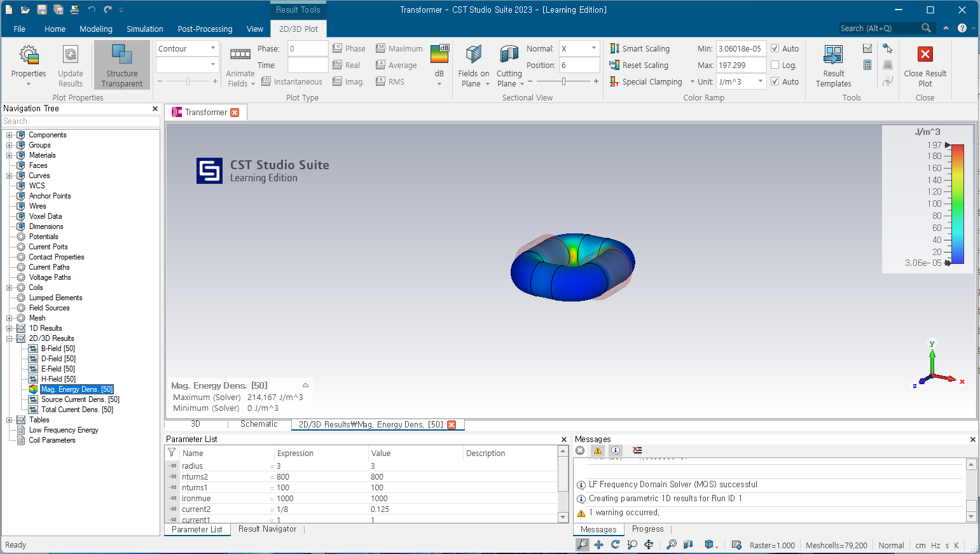
Task: Save project using floppy disk icon
Action: (42, 10)
